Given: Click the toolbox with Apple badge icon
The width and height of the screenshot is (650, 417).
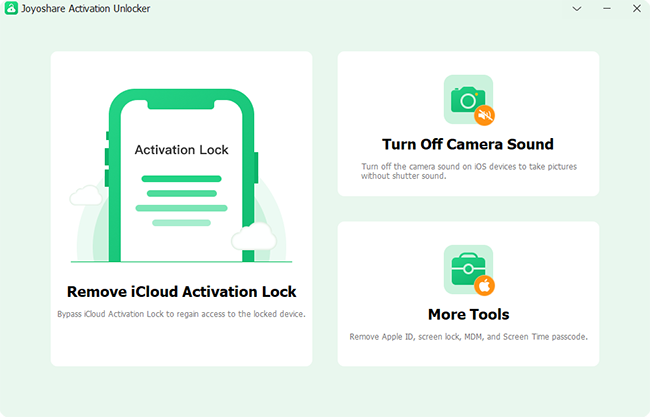Looking at the screenshot, I should coord(469,270).
